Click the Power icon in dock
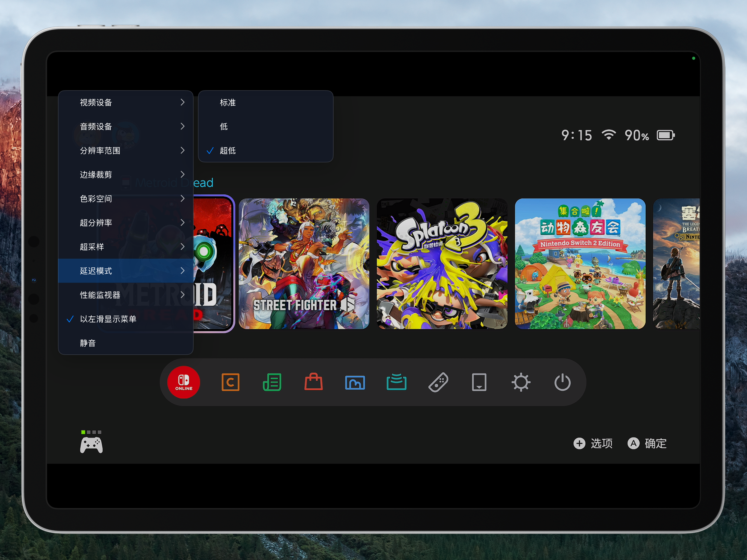 tap(562, 382)
